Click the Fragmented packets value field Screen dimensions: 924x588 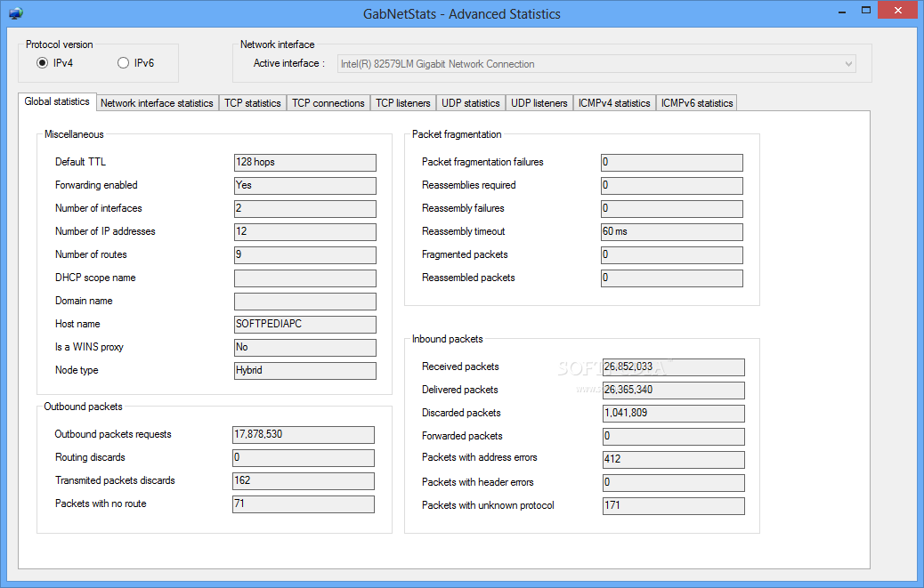click(672, 254)
